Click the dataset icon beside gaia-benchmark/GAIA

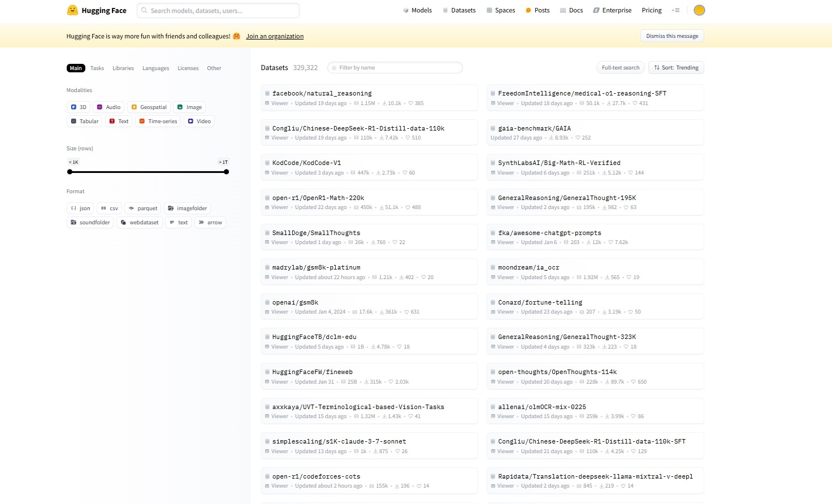(x=493, y=128)
